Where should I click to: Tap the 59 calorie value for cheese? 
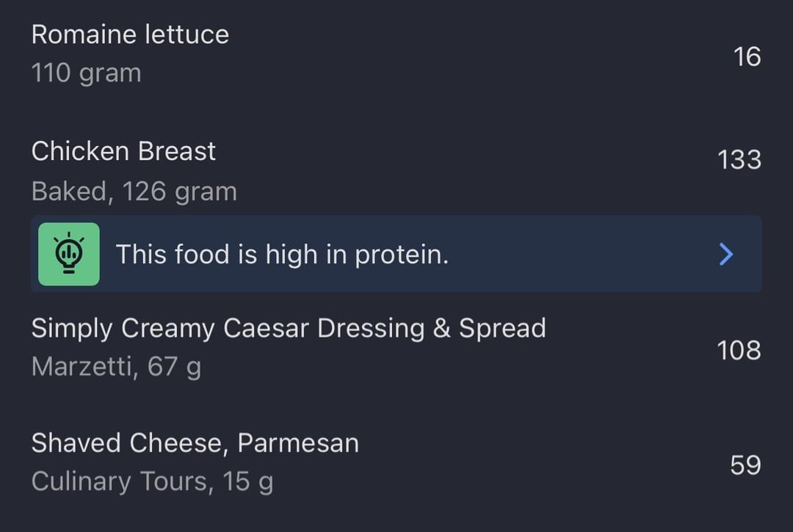click(x=745, y=465)
